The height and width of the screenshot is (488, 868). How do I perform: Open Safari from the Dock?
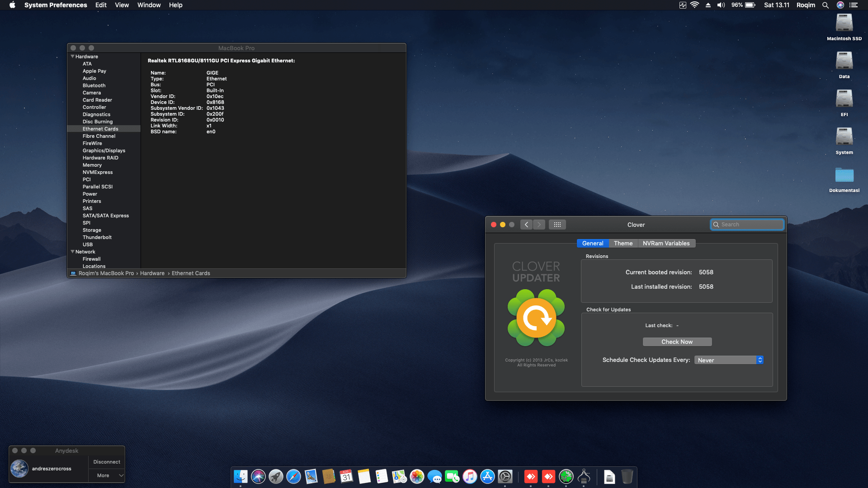point(293,476)
